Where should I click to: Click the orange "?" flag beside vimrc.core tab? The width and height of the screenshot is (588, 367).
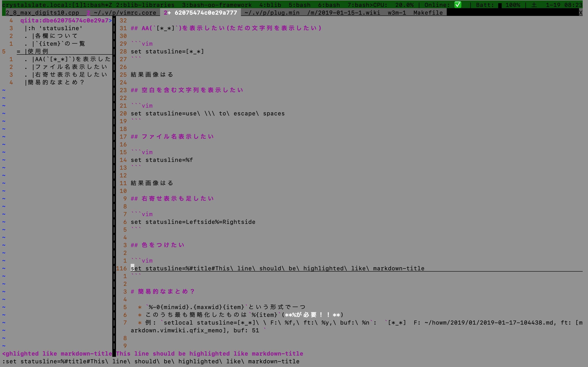pyautogui.click(x=88, y=13)
